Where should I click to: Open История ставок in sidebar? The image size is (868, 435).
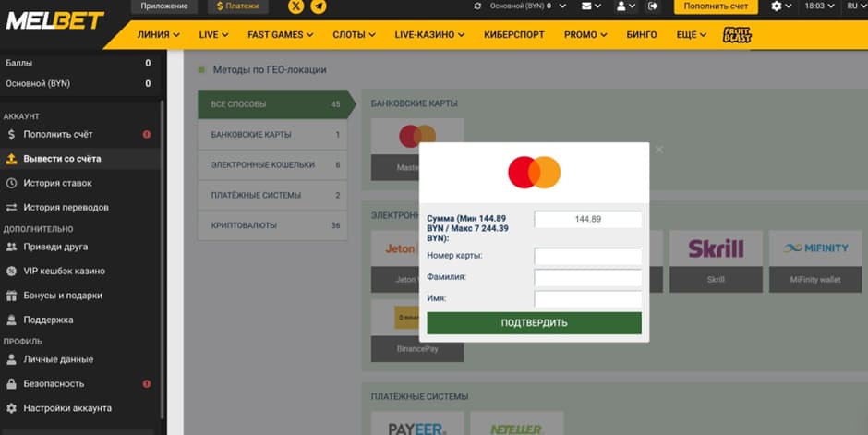57,183
